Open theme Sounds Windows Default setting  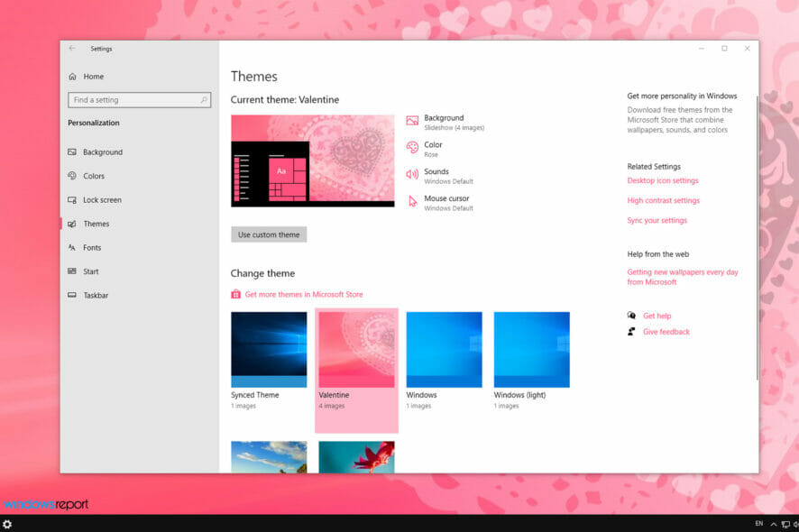(x=440, y=177)
